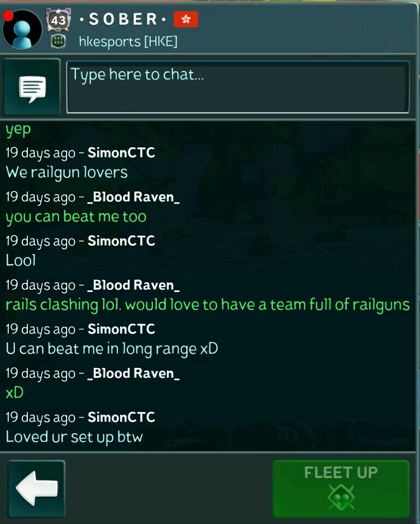The height and width of the screenshot is (524, 420).
Task: Tap the green guild emblem icon
Action: [58, 42]
